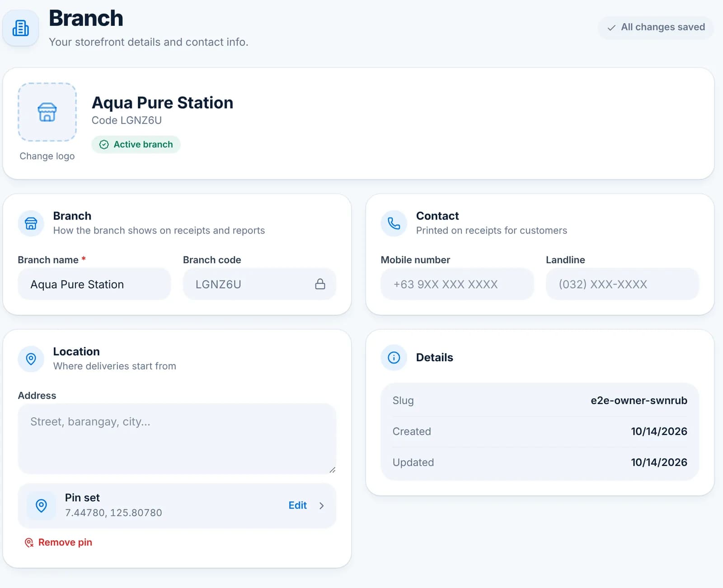This screenshot has width=723, height=588.
Task: Click the lock icon in Branch code field
Action: [x=320, y=284]
